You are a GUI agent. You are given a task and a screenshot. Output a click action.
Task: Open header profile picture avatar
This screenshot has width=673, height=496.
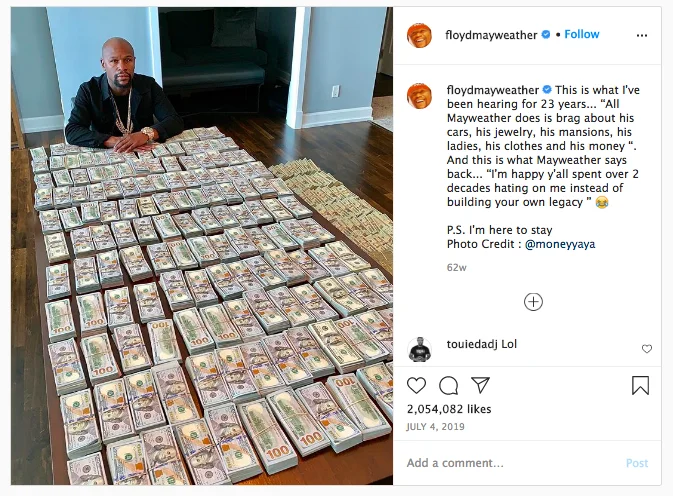tap(419, 35)
